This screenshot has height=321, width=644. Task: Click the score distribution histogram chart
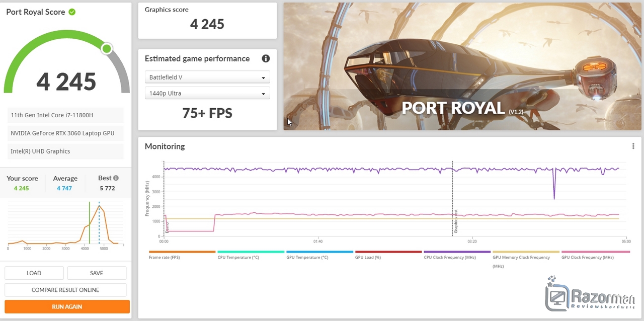point(65,225)
